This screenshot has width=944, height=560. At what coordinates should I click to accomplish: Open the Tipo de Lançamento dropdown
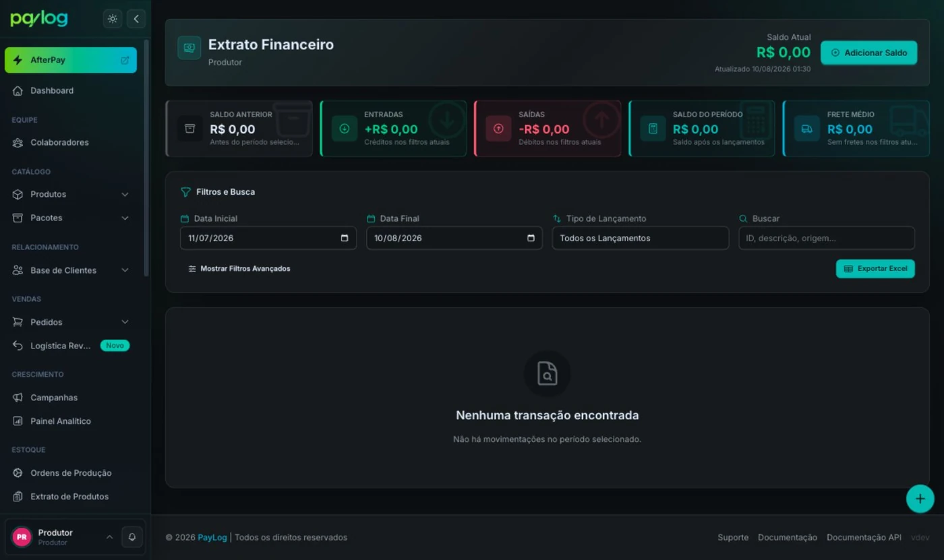click(x=641, y=238)
